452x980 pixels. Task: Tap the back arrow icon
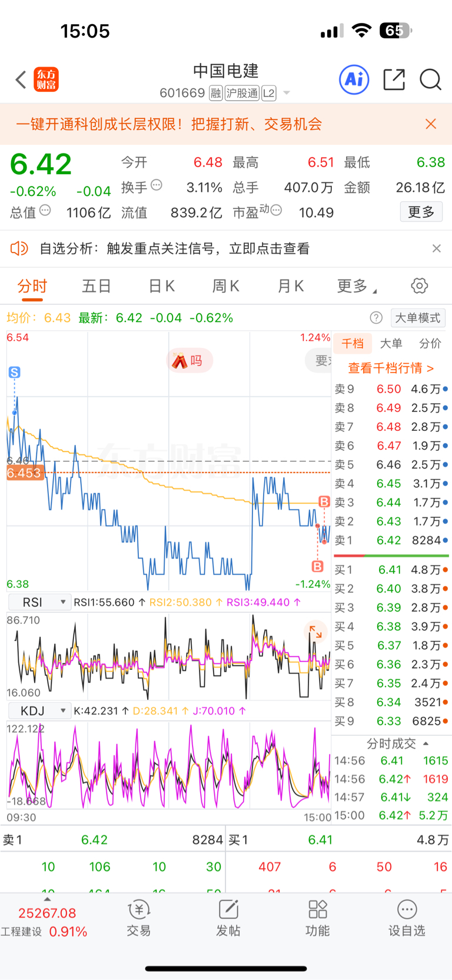(21, 79)
